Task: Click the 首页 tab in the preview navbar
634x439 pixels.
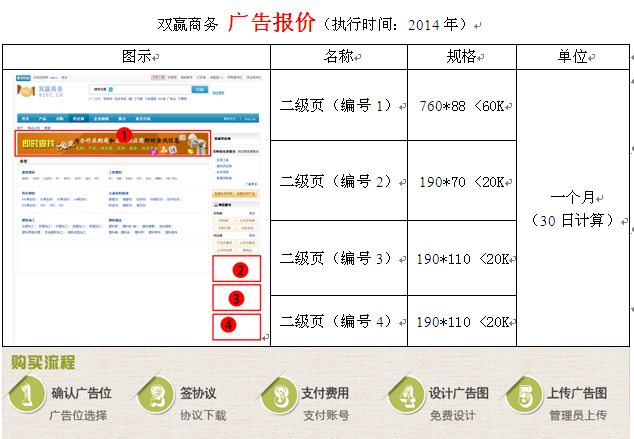Action: (26, 118)
